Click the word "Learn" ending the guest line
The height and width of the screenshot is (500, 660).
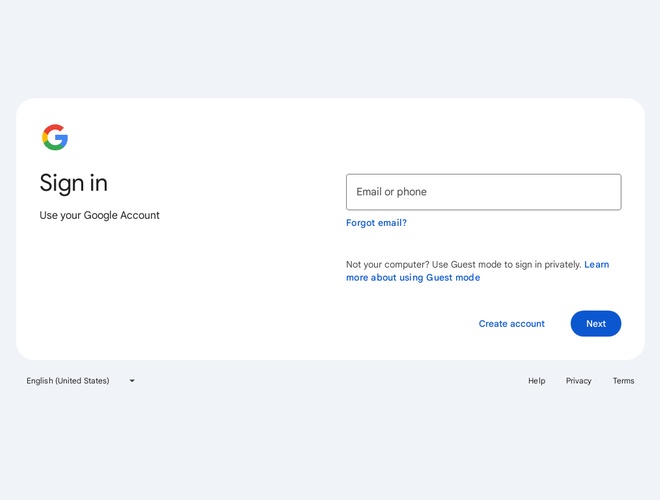pyautogui.click(x=597, y=265)
